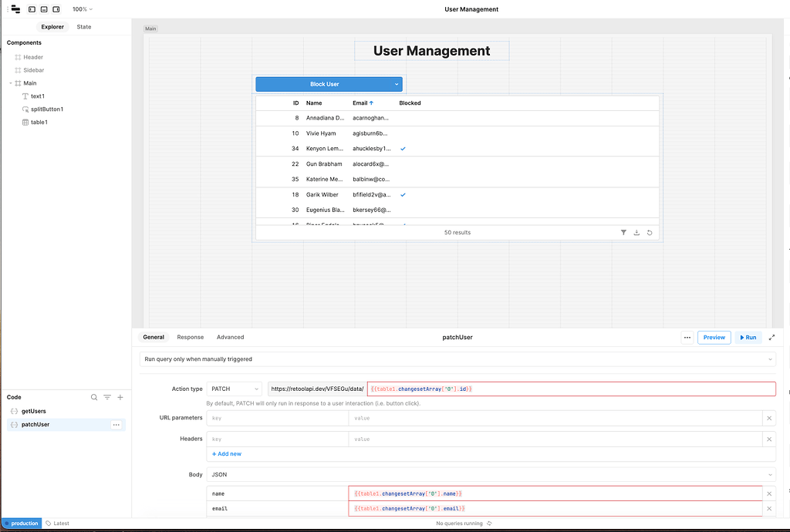The width and height of the screenshot is (790, 532).
Task: Open patchUser more options in the Code list
Action: tap(116, 425)
